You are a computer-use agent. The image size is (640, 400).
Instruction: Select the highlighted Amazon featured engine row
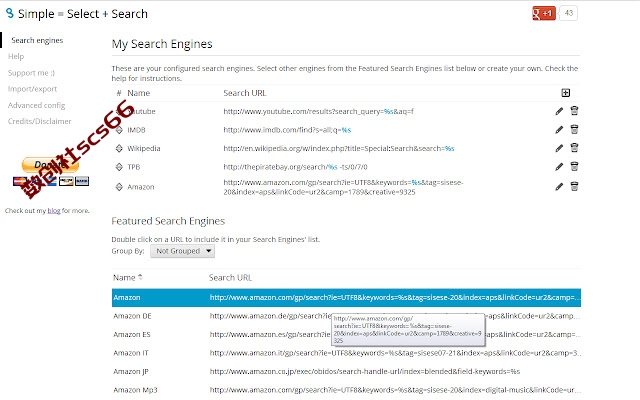pyautogui.click(x=346, y=298)
